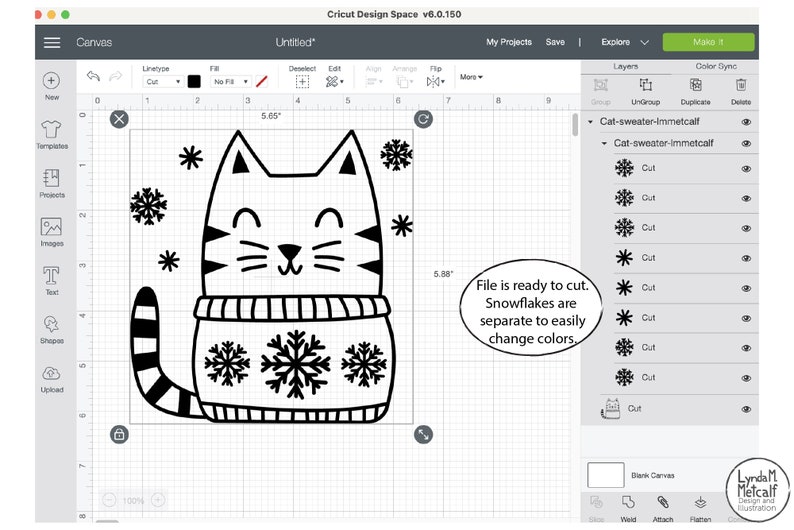Toggle visibility of third snowflake Cut layer
The height and width of the screenshot is (530, 794).
click(746, 228)
